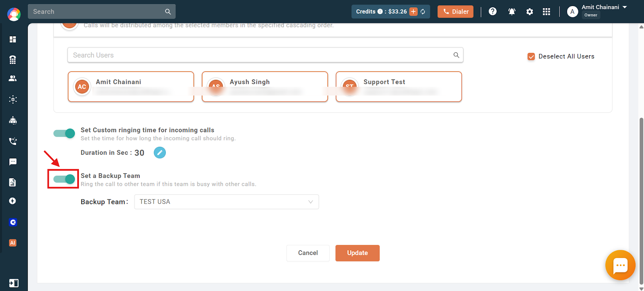644x291 pixels.
Task: Open the help question mark icon
Action: 493,12
